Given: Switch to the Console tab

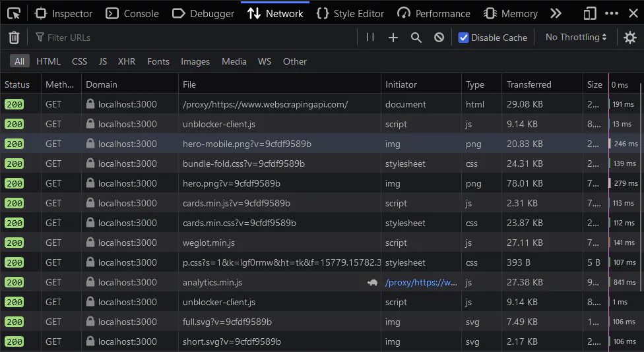Looking at the screenshot, I should (x=132, y=14).
